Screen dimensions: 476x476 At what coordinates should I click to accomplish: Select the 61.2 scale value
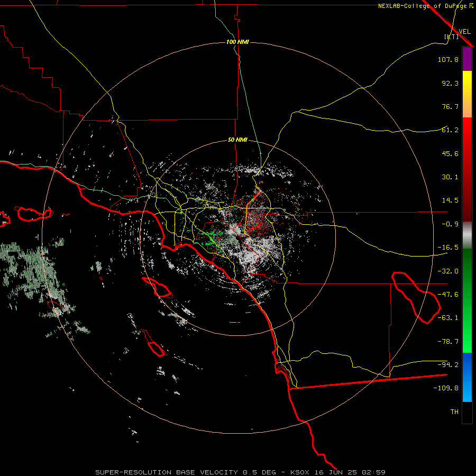pos(450,130)
